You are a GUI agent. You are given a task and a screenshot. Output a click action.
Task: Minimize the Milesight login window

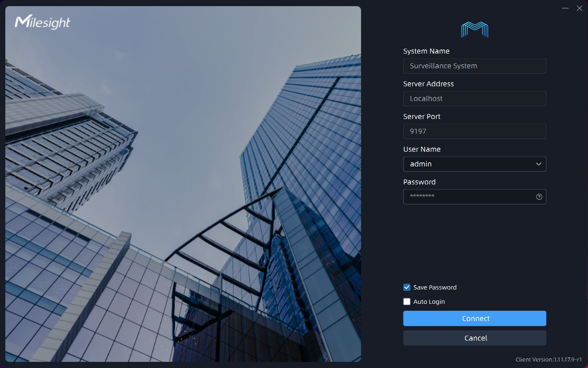(x=565, y=8)
